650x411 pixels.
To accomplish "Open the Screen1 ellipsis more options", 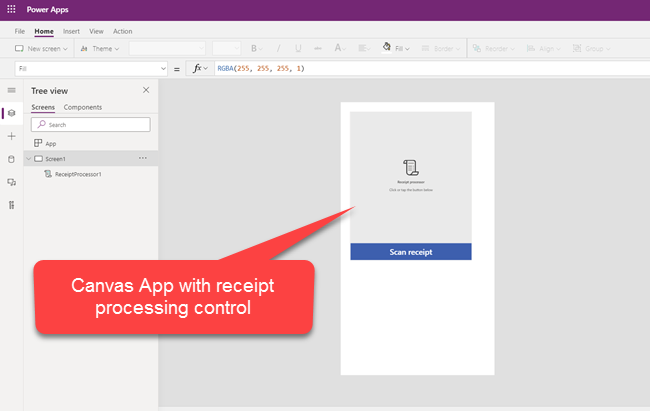I will tap(143, 158).
